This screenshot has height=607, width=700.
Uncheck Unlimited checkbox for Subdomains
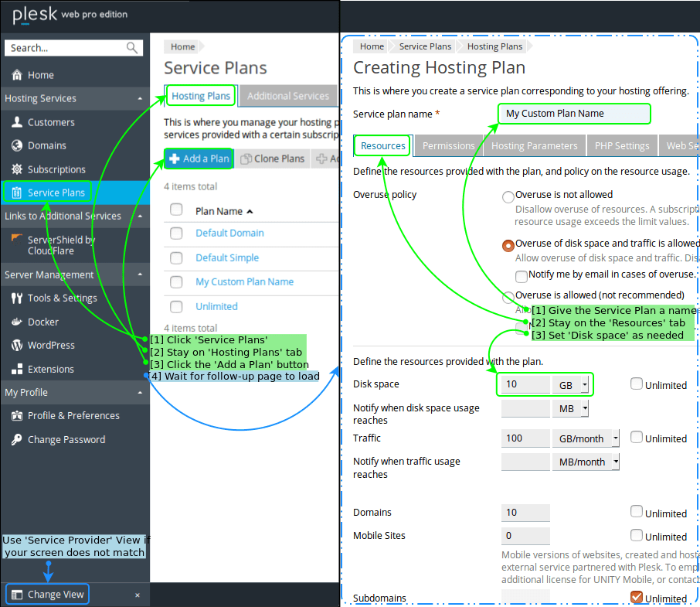point(637,597)
